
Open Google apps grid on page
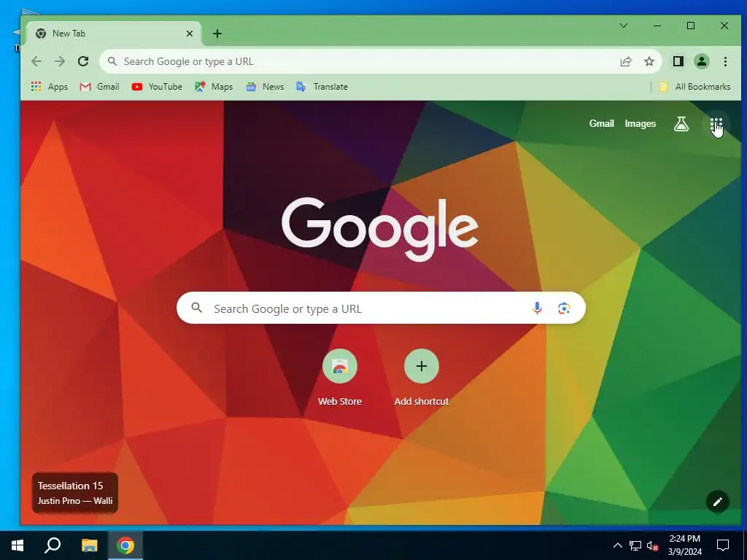(716, 125)
